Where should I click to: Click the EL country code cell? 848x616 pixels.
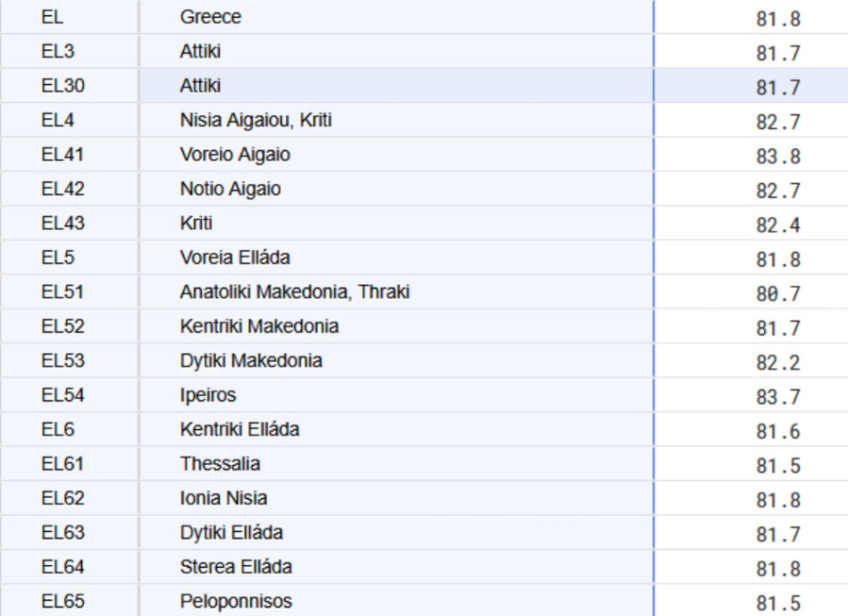(x=53, y=17)
